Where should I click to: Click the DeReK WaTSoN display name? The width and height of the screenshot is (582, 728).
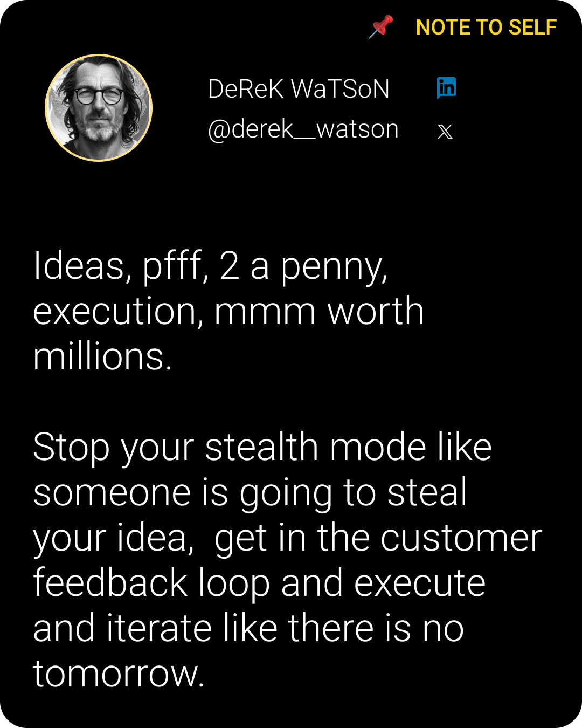(x=299, y=89)
